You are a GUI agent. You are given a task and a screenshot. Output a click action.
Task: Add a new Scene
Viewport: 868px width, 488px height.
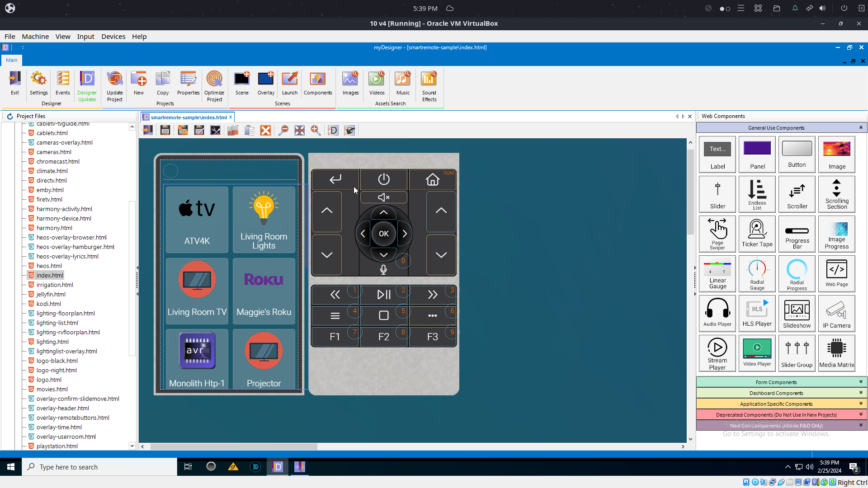242,83
